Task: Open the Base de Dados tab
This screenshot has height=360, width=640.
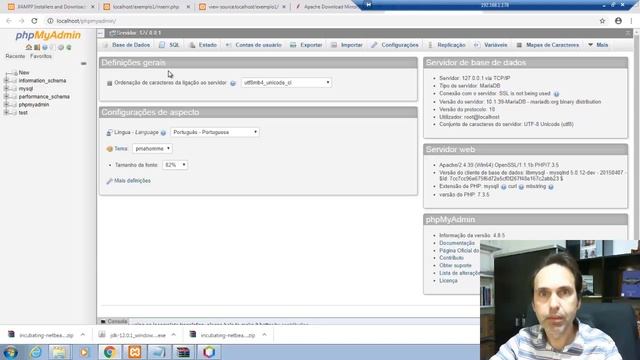Action: [x=127, y=45]
